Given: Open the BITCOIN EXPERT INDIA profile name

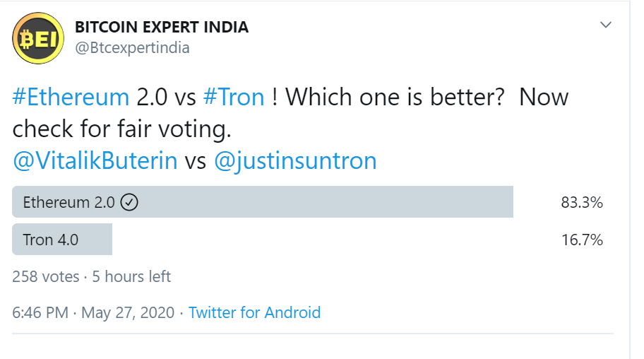Looking at the screenshot, I should coord(162,27).
